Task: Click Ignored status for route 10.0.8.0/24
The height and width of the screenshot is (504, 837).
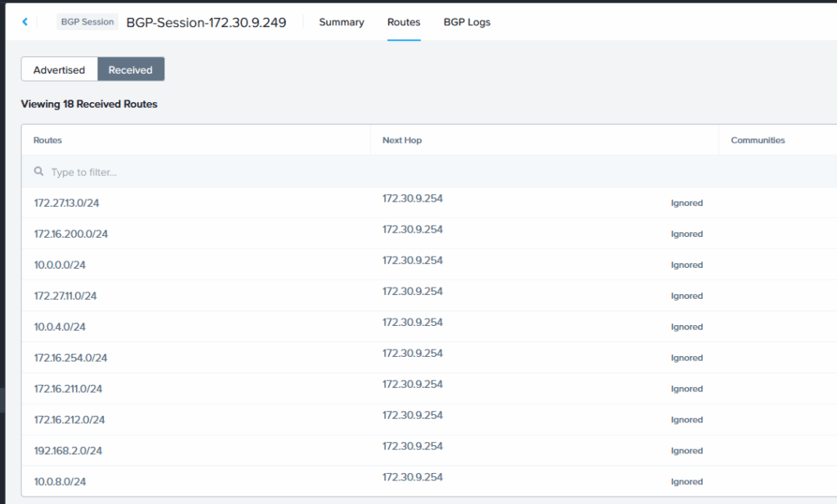Action: [x=687, y=482]
